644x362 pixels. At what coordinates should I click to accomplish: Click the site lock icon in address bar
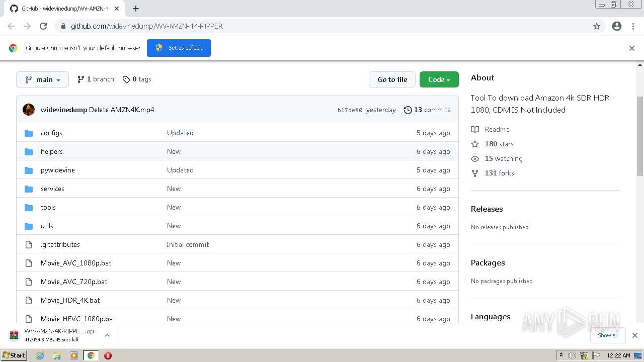pos(63,26)
